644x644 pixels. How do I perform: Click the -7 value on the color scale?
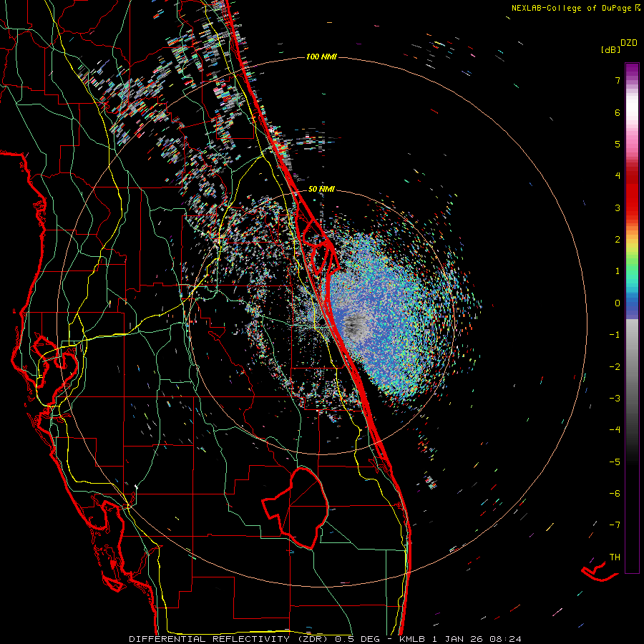615,525
